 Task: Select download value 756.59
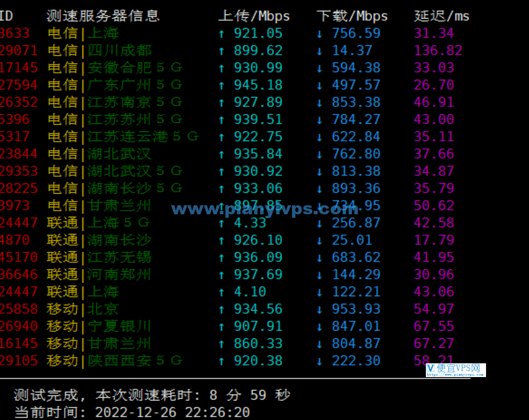[x=356, y=33]
